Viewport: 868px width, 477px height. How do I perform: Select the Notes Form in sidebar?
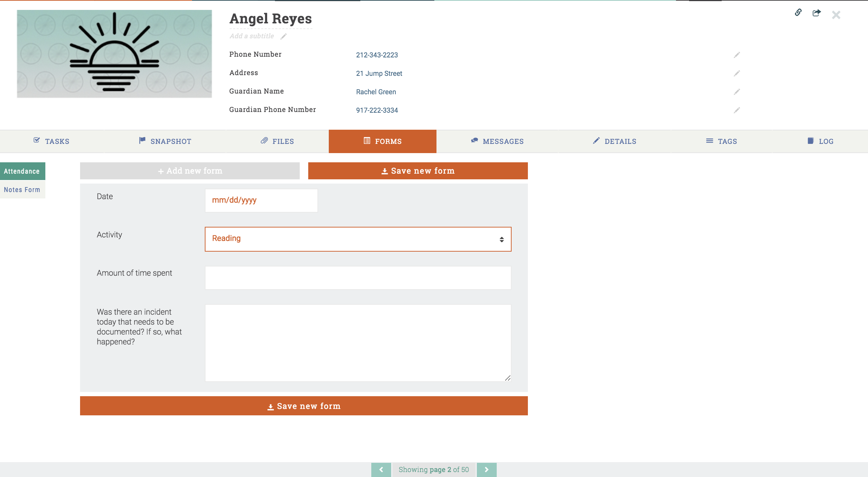22,190
